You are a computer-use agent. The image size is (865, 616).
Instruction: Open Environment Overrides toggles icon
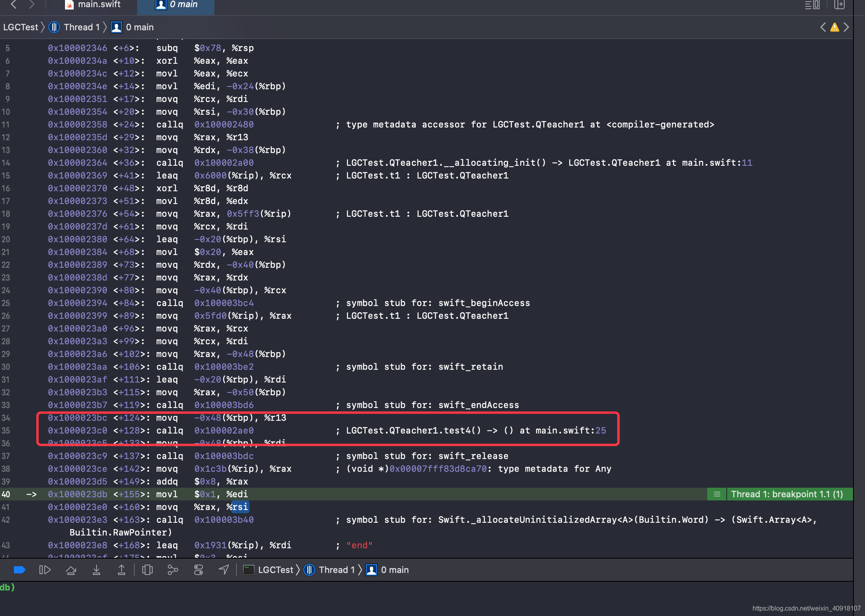[x=198, y=570]
